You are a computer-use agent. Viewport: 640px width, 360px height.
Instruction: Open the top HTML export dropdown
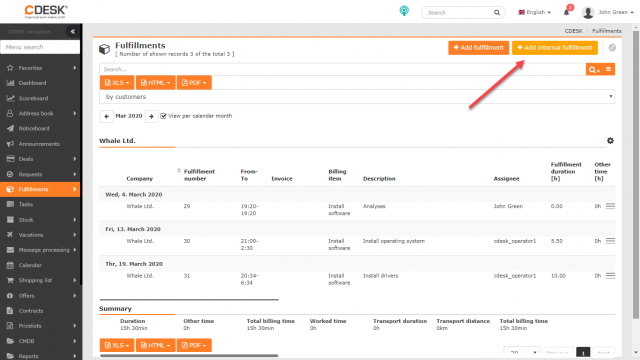(156, 82)
